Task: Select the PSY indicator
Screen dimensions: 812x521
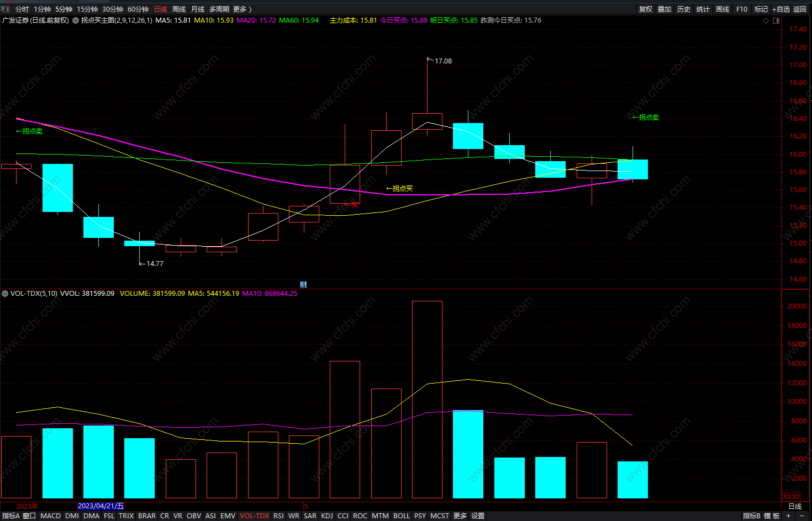Action: 420,516
